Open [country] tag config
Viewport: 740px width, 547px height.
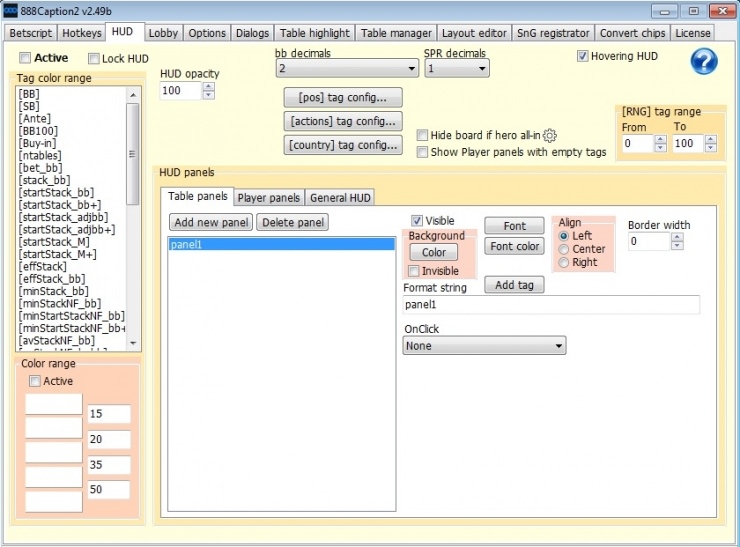343,145
